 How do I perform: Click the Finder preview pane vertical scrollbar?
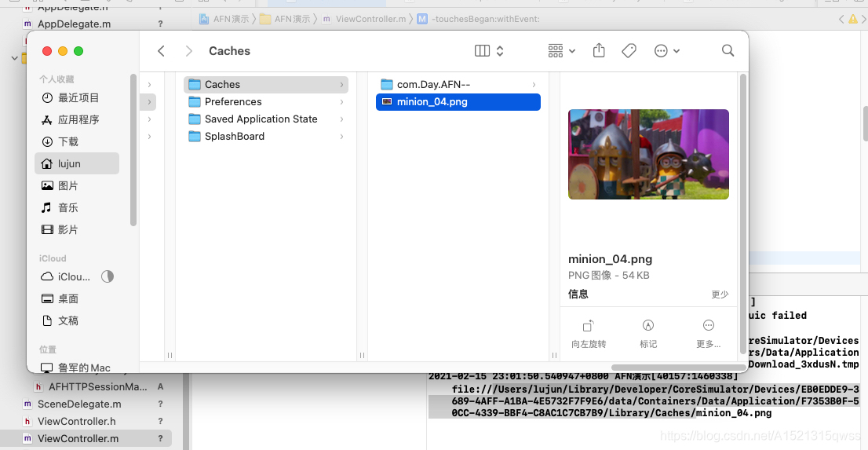pyautogui.click(x=743, y=215)
